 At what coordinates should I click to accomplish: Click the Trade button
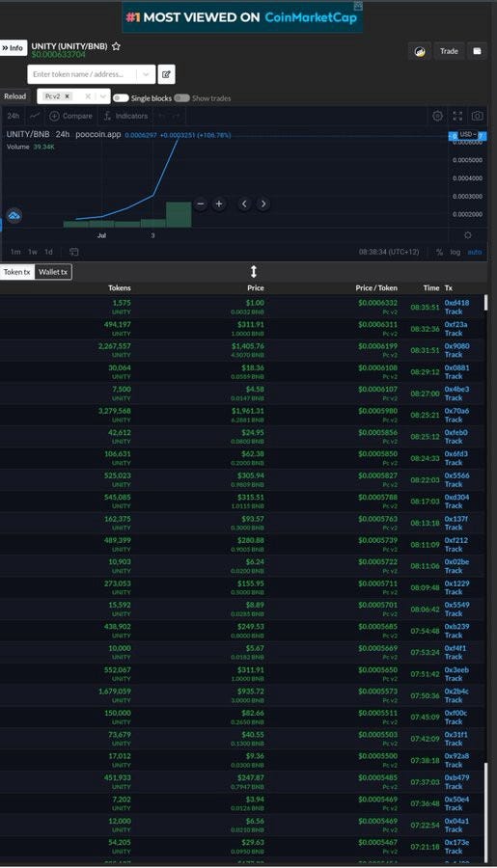click(449, 51)
